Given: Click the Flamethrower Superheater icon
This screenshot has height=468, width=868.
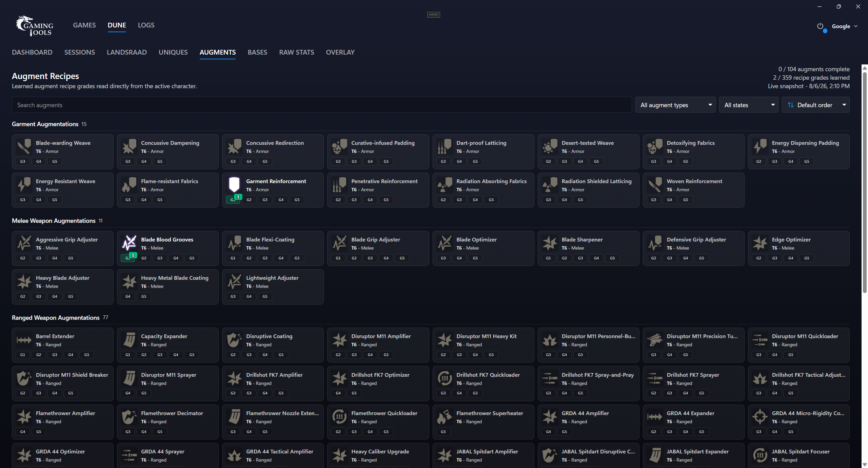Looking at the screenshot, I should pos(445,417).
